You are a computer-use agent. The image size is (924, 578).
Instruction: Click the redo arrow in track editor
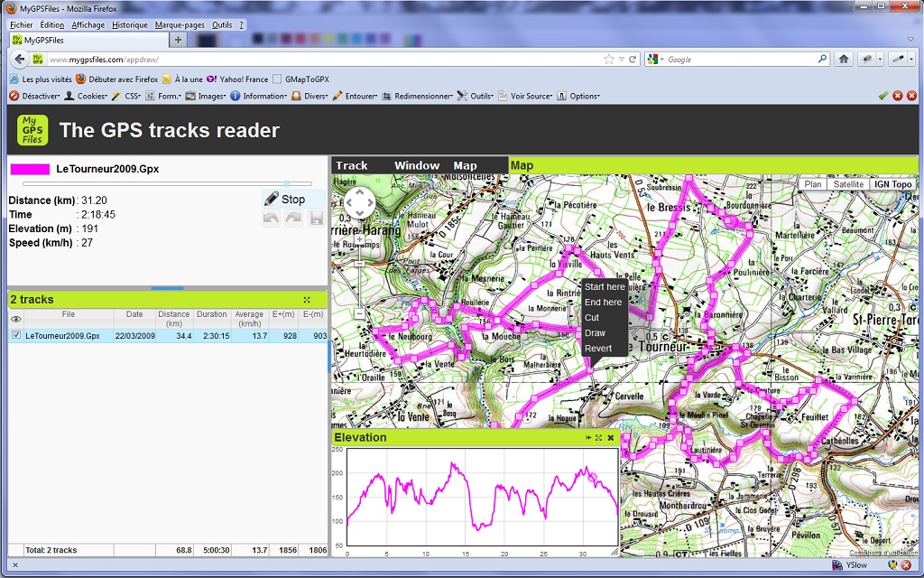coord(293,219)
